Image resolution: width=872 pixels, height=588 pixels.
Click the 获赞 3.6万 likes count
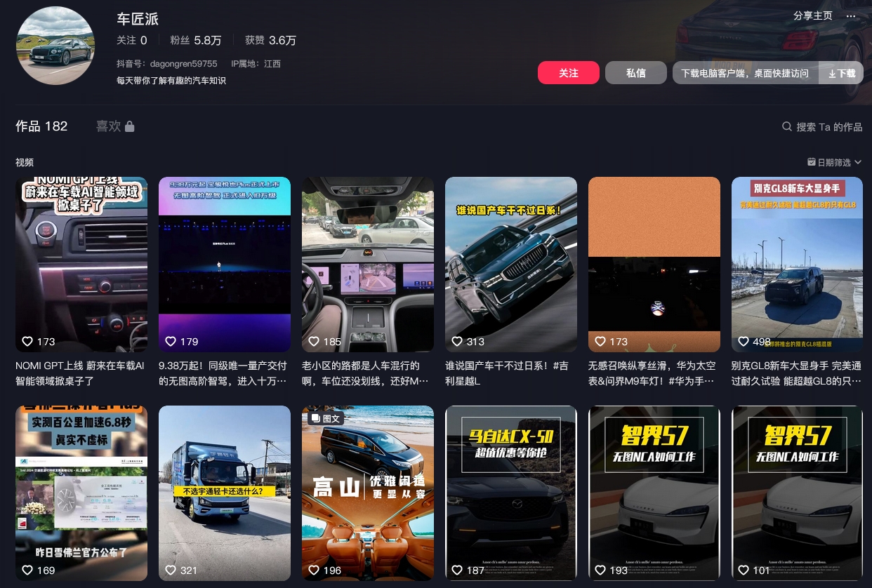(270, 41)
